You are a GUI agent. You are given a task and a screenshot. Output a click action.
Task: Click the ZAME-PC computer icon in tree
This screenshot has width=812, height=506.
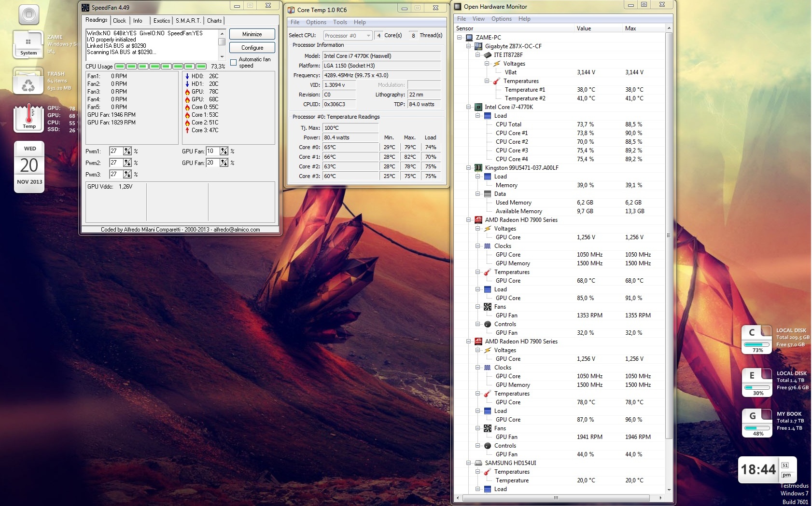469,37
